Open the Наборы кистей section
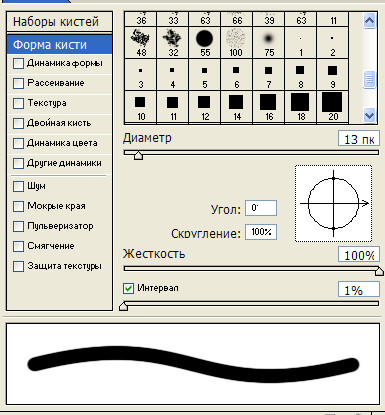The height and width of the screenshot is (415, 385). pos(59,22)
